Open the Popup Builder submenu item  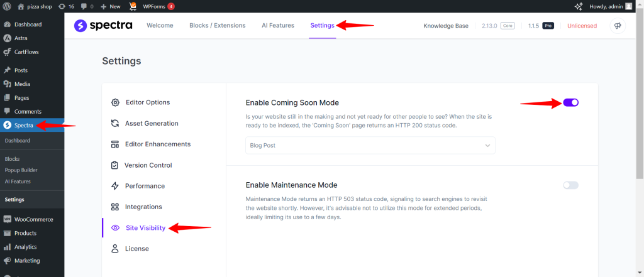coord(21,170)
